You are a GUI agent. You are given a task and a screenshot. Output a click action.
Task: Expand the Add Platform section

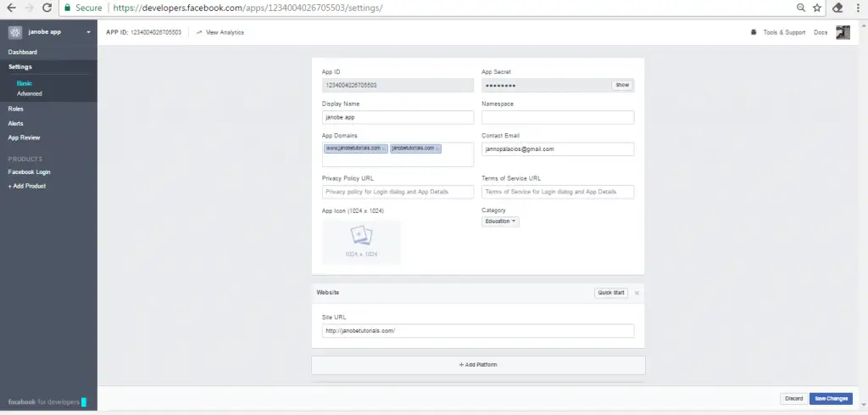[x=478, y=364]
